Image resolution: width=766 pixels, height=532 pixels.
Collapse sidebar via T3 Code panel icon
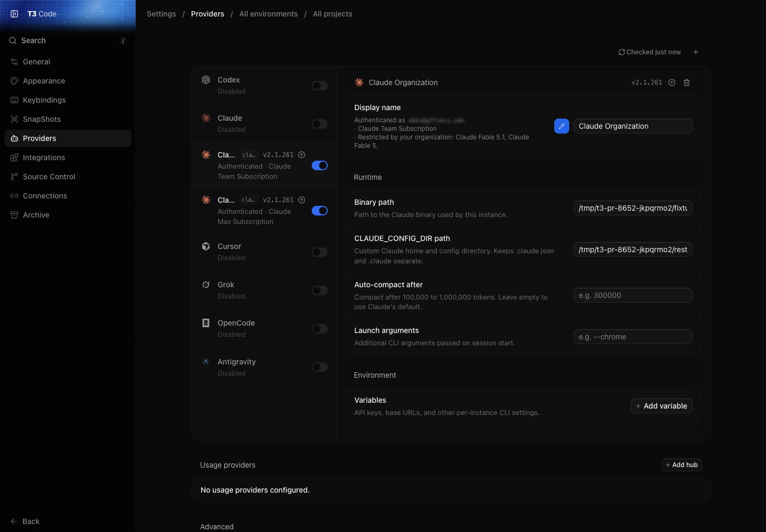tap(14, 14)
